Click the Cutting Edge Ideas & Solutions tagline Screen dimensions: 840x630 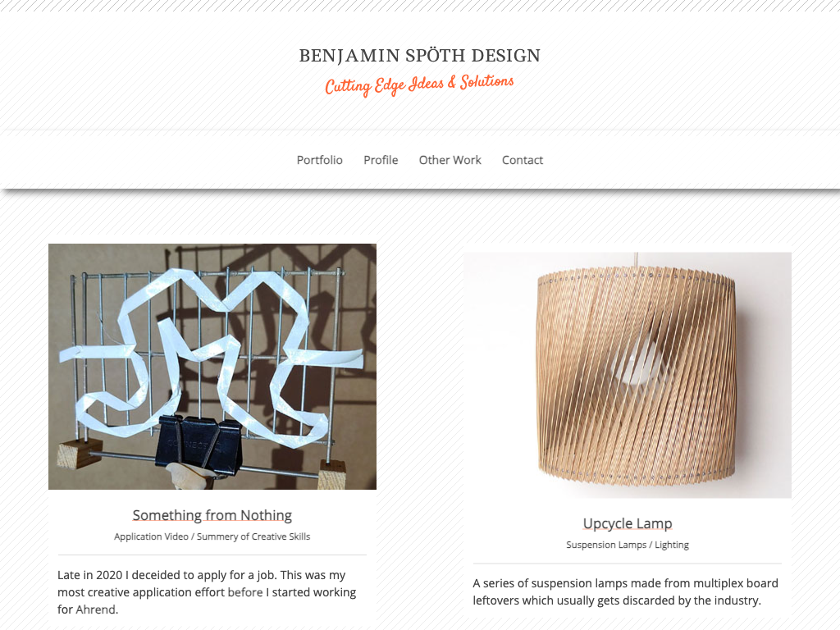click(x=419, y=84)
